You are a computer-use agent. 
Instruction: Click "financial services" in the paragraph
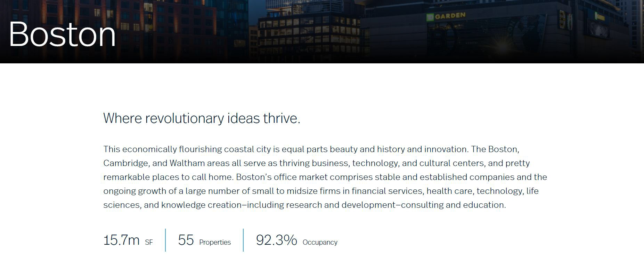tap(387, 191)
